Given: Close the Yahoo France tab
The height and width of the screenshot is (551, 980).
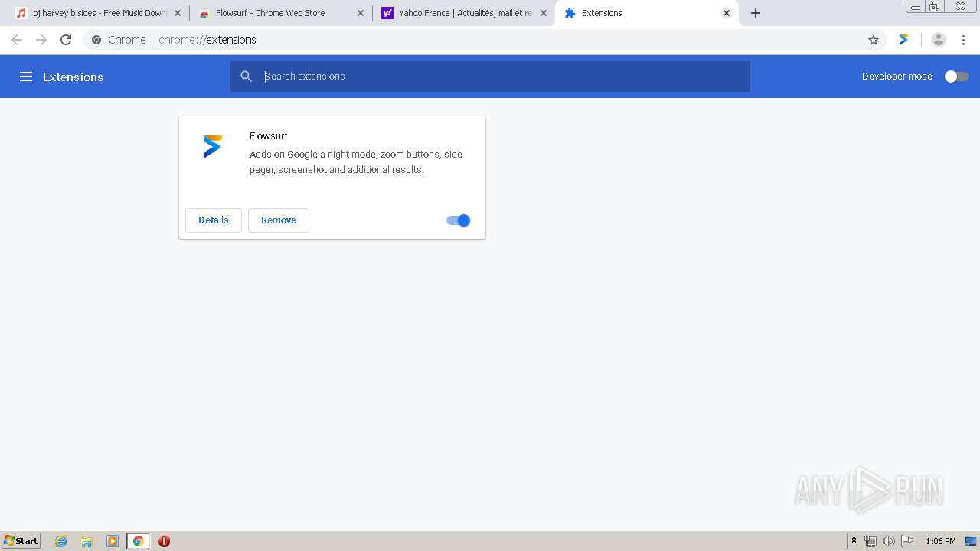Looking at the screenshot, I should [x=544, y=13].
